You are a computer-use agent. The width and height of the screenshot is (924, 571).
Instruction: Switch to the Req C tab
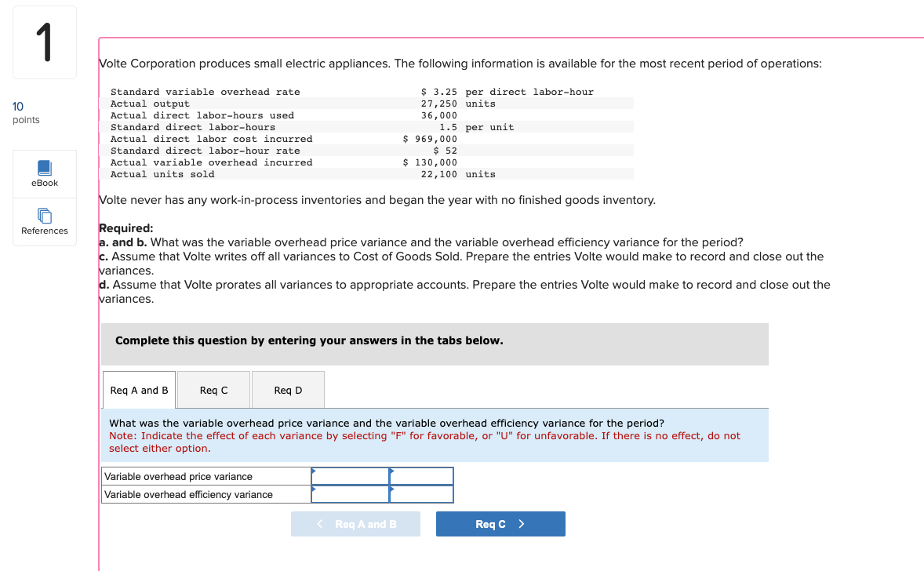(213, 390)
